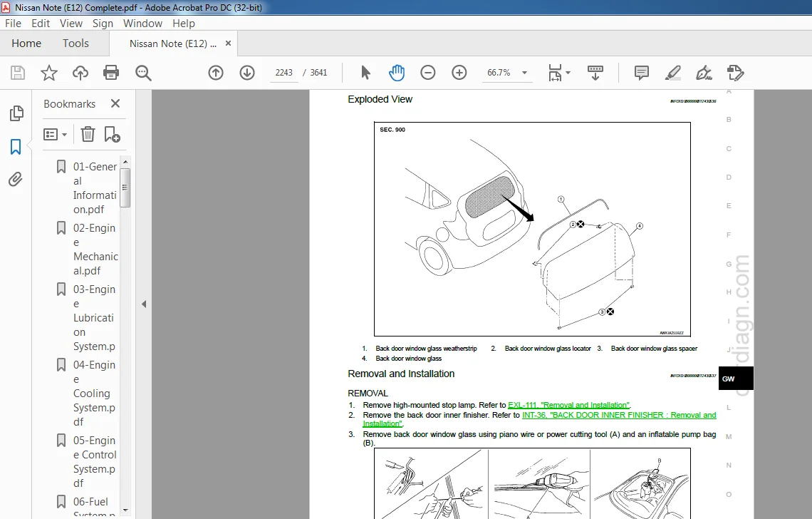The image size is (812, 519).
Task: Zoom in with the plus button
Action: [x=459, y=73]
